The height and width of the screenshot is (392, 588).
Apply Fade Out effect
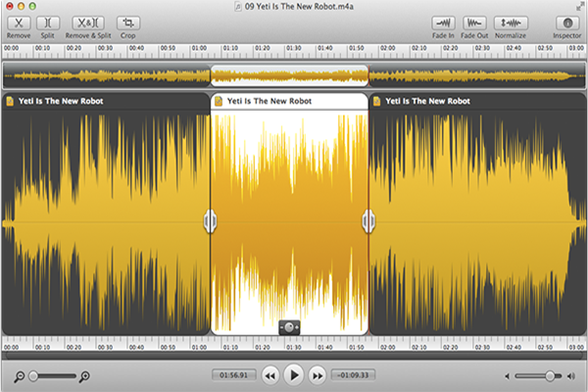pos(474,22)
